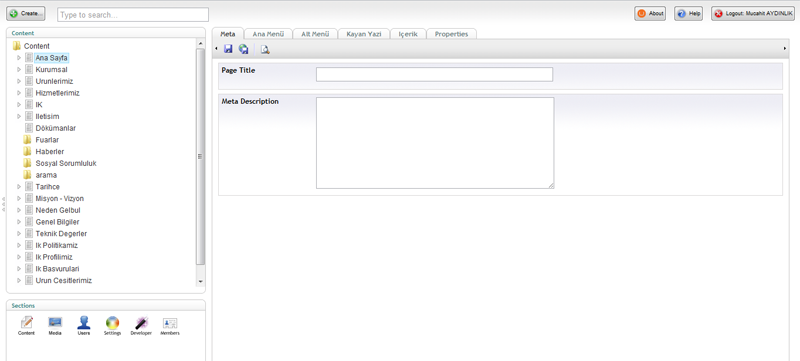Click the Create button
This screenshot has width=800, height=361.
[x=26, y=14]
